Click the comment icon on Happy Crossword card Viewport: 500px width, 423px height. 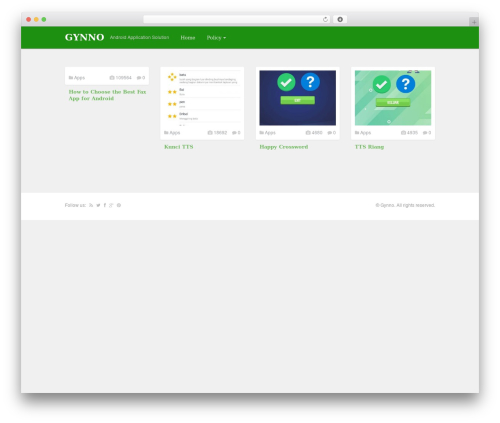click(329, 133)
